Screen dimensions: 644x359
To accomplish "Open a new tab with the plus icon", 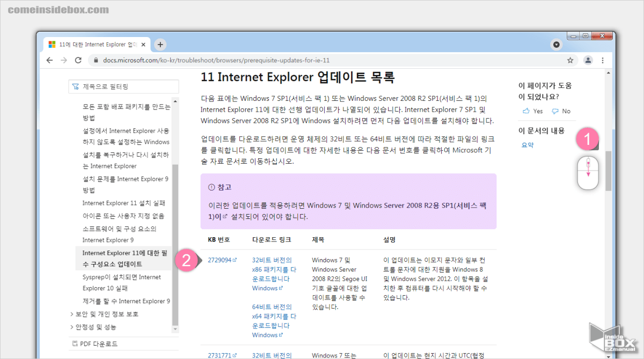I will coord(159,45).
